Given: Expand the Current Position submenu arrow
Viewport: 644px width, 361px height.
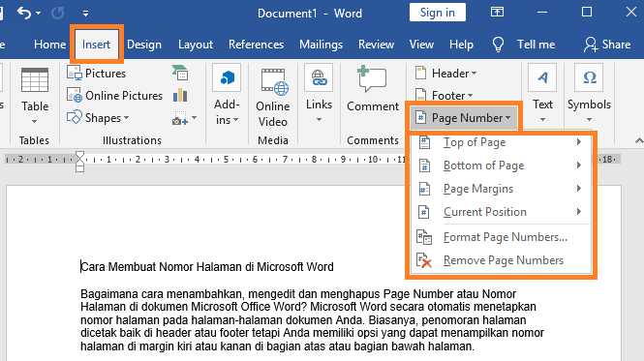Looking at the screenshot, I should pos(579,212).
